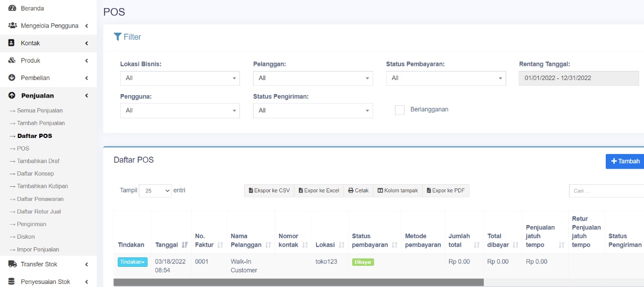
Task: Click the Dibayar status badge
Action: tap(363, 262)
